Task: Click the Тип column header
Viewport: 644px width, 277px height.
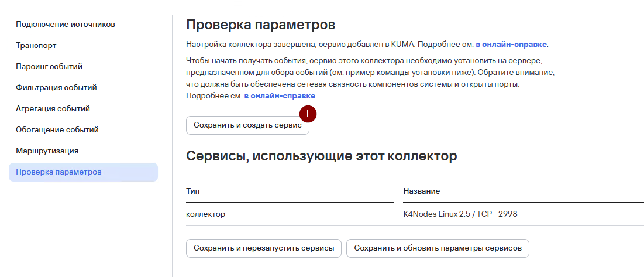Action: click(192, 191)
